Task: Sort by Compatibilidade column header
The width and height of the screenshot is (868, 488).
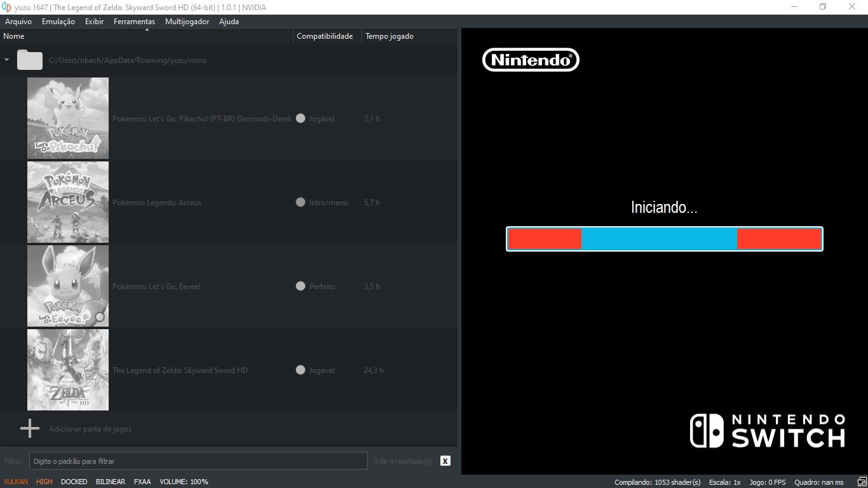Action: (328, 36)
